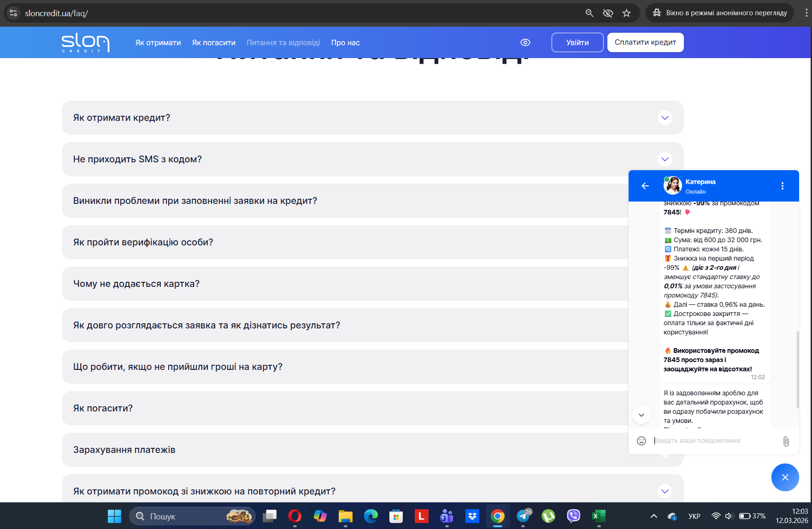Click the incognito window indicator
This screenshot has height=529, width=812.
coord(719,13)
